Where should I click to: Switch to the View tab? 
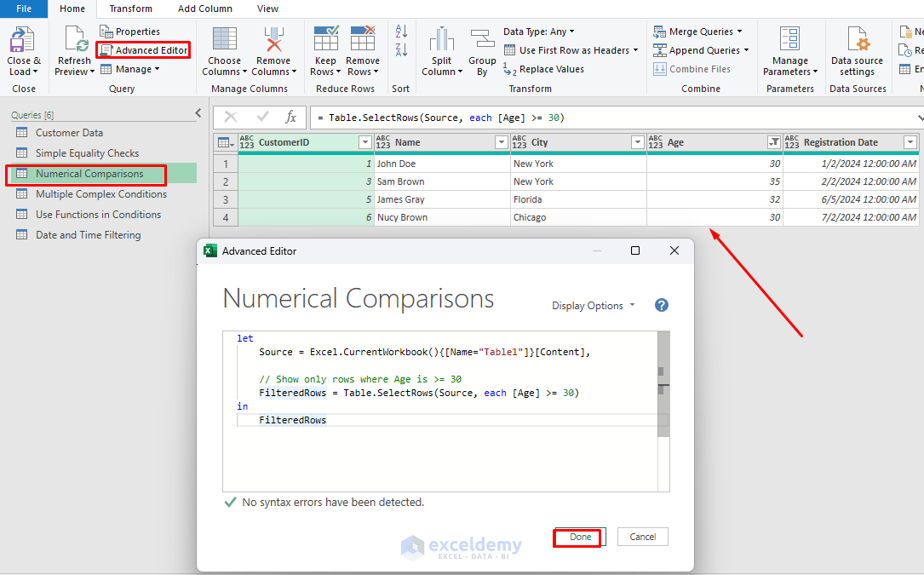[x=267, y=9]
